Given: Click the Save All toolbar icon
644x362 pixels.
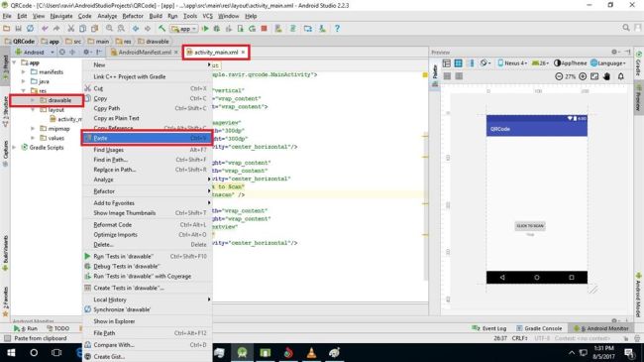Looking at the screenshot, I should tap(18, 29).
